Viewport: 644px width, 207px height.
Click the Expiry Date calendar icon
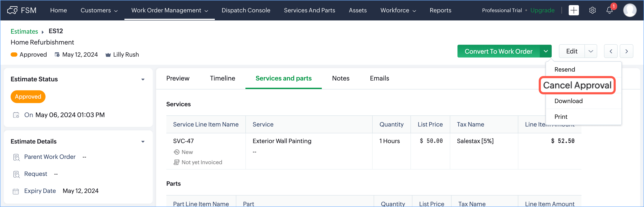pyautogui.click(x=16, y=191)
